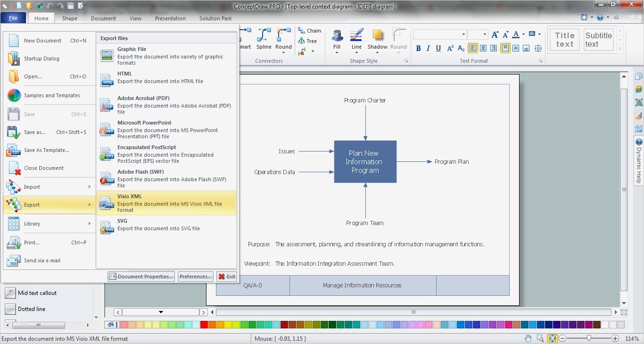Select the hand pan tool in status bar
Viewport: 644px width, 344px height.
click(528, 338)
